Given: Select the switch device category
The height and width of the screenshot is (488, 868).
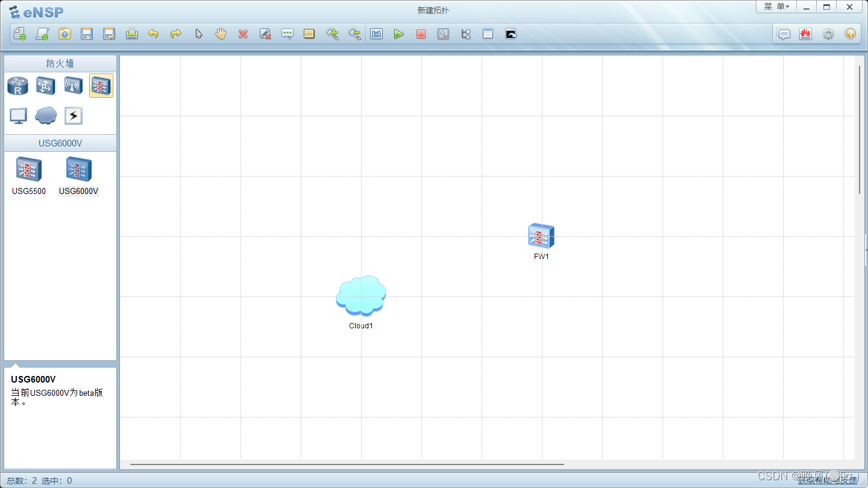Looking at the screenshot, I should tap(46, 86).
